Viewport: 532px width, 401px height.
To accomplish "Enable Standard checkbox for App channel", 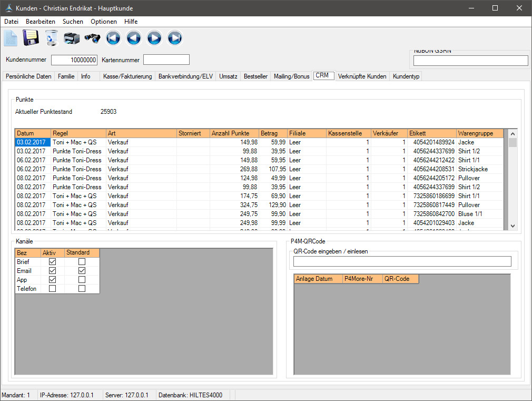I will point(82,280).
